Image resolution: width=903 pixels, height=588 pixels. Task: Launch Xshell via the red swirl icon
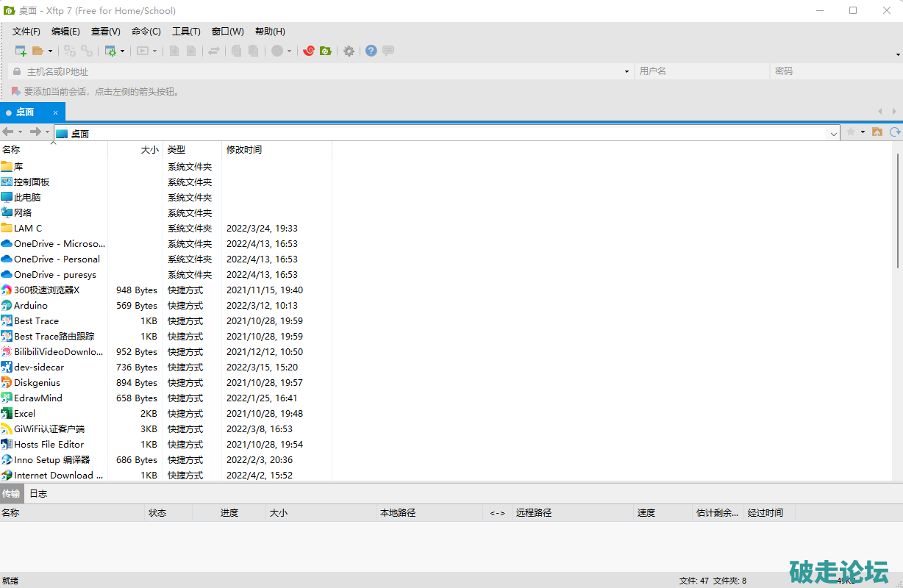[309, 51]
